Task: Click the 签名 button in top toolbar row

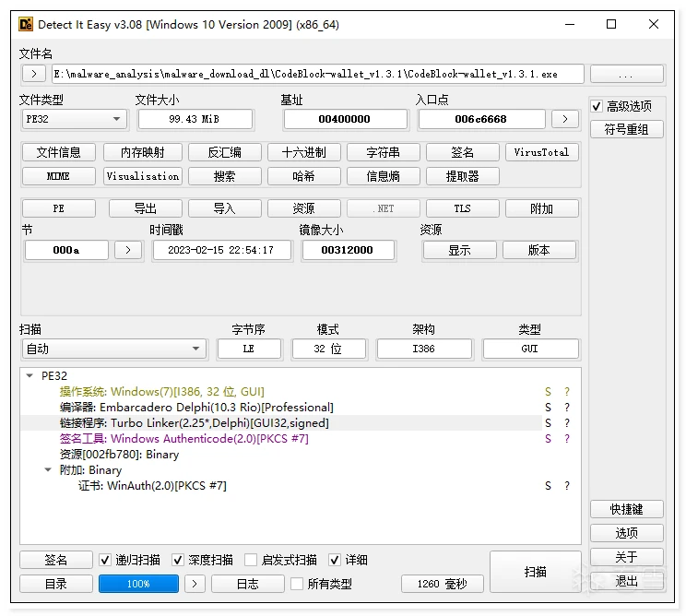Action: (463, 152)
